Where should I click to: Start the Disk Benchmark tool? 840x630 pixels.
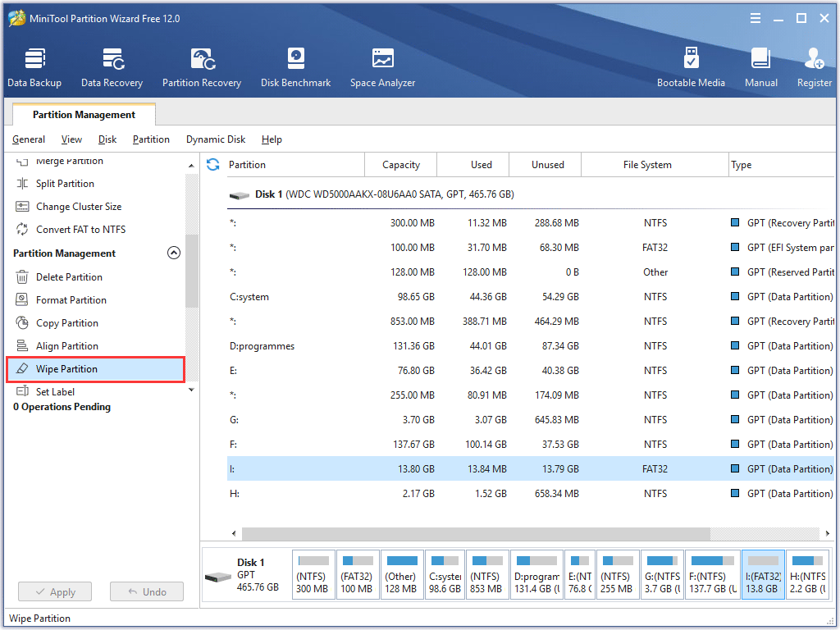295,67
